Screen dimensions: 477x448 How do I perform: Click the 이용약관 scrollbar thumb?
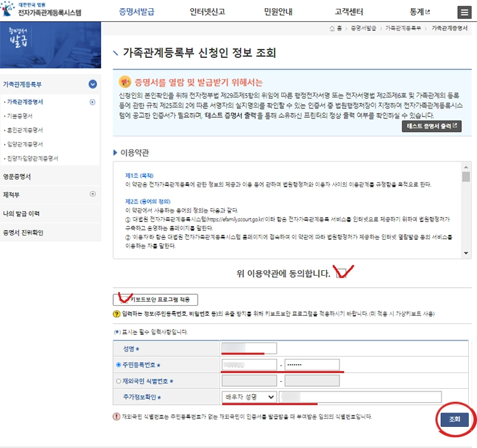click(x=465, y=176)
